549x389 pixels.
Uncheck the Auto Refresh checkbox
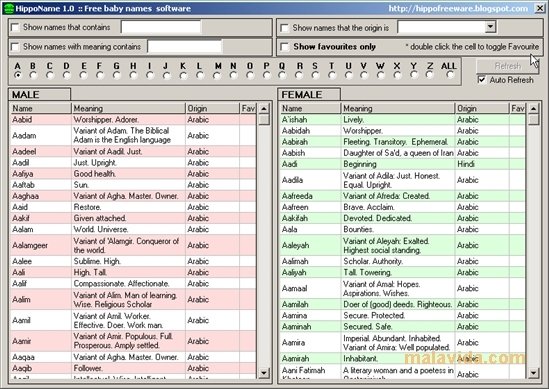tap(482, 80)
